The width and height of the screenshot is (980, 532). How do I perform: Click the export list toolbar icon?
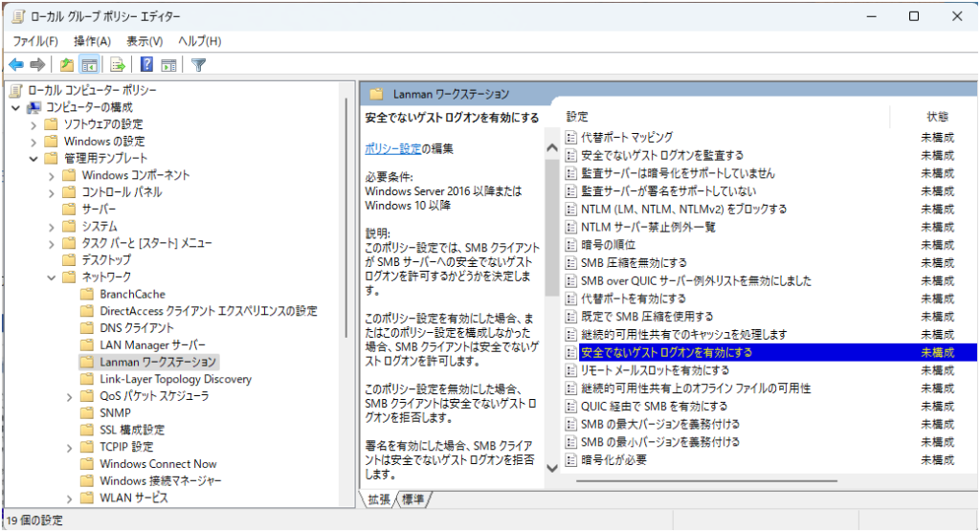[118, 65]
